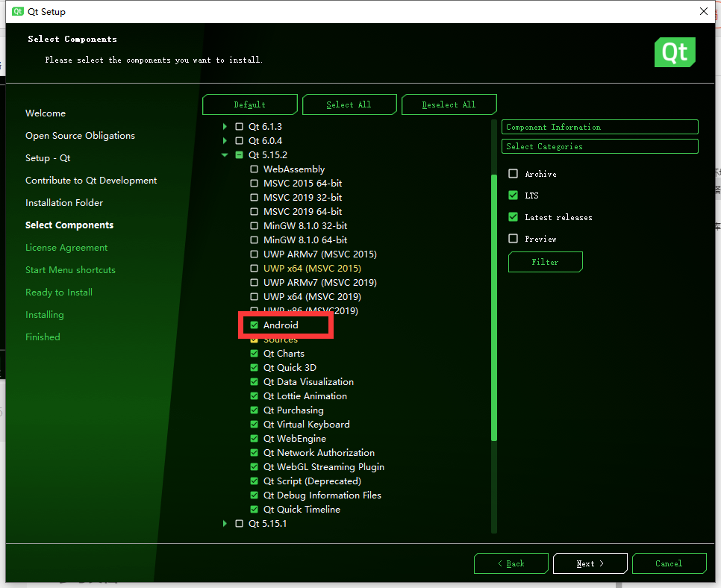Select the Setup - Qt step

point(48,158)
